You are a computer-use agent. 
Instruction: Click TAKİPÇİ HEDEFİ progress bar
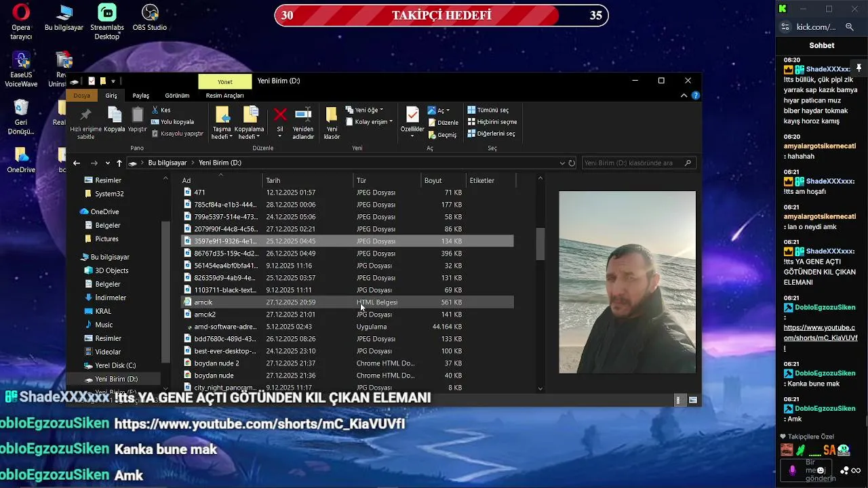click(x=441, y=15)
